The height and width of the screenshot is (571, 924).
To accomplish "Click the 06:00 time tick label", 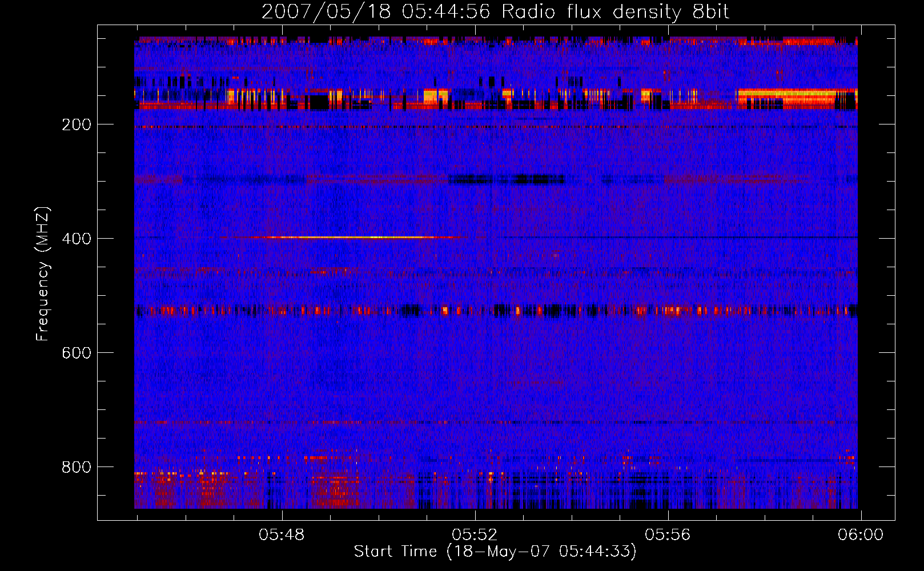I will pos(861,534).
